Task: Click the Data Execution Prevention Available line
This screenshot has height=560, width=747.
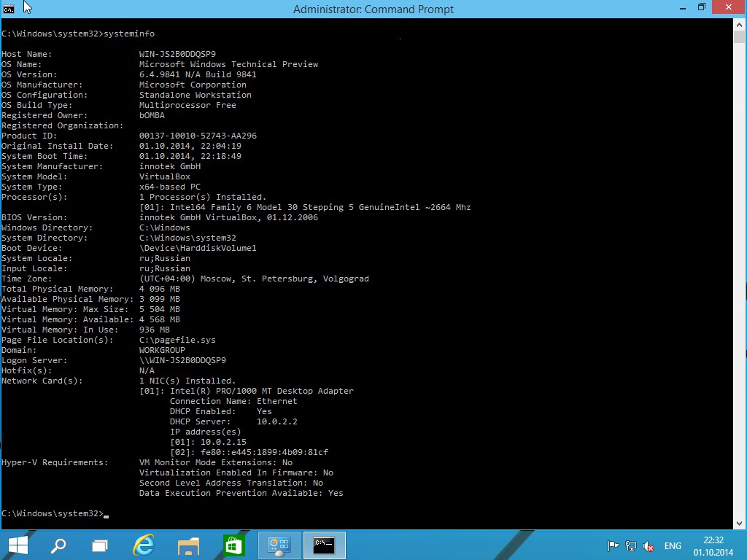Action: point(241,494)
